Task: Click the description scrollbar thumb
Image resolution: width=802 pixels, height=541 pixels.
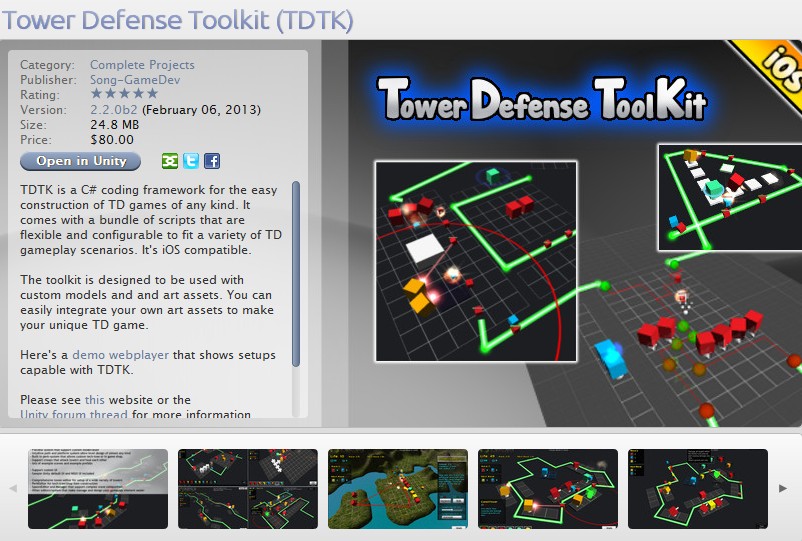Action: point(296,274)
